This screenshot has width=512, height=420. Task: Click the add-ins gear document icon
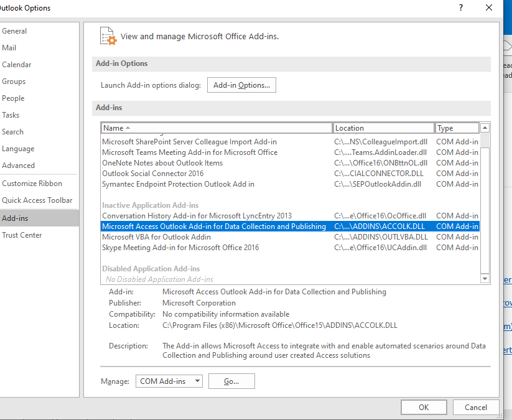108,36
